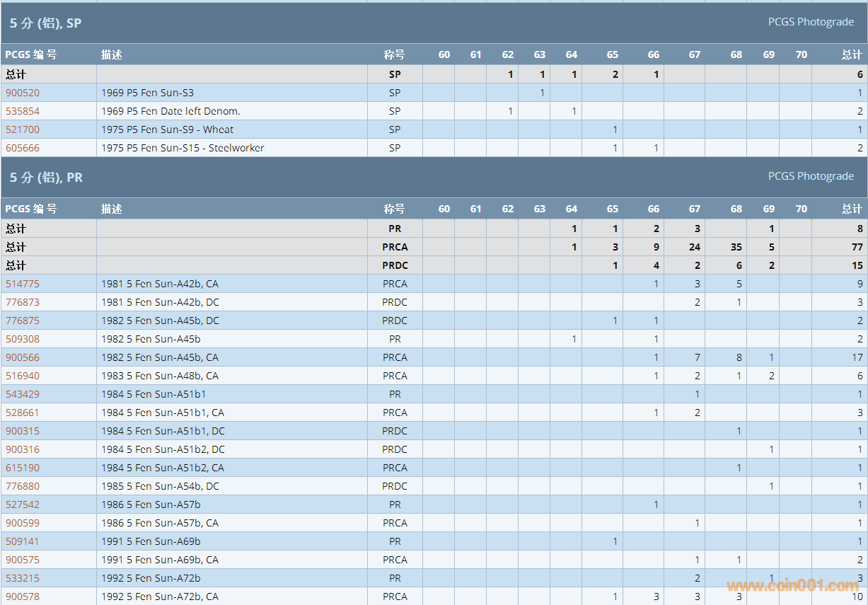Click 5 分 (铝), PR section header
This screenshot has width=868, height=605.
click(x=47, y=178)
